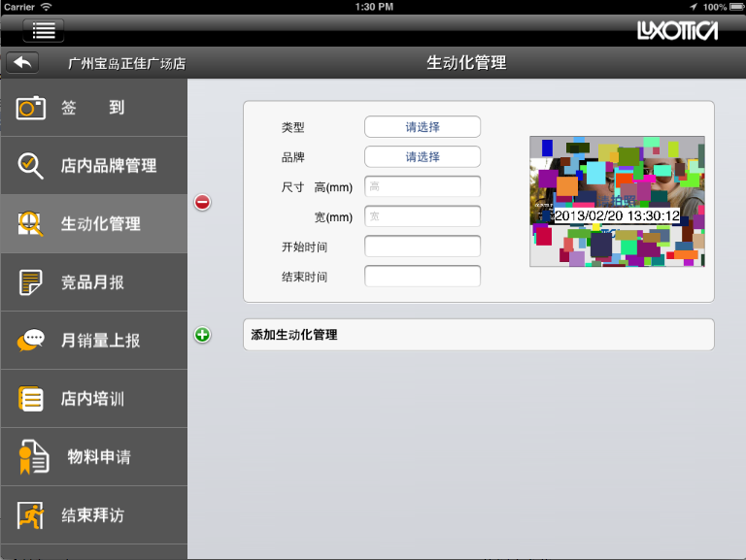Tap the 店内培训 list icon
Image resolution: width=746 pixels, height=560 pixels.
[31, 399]
